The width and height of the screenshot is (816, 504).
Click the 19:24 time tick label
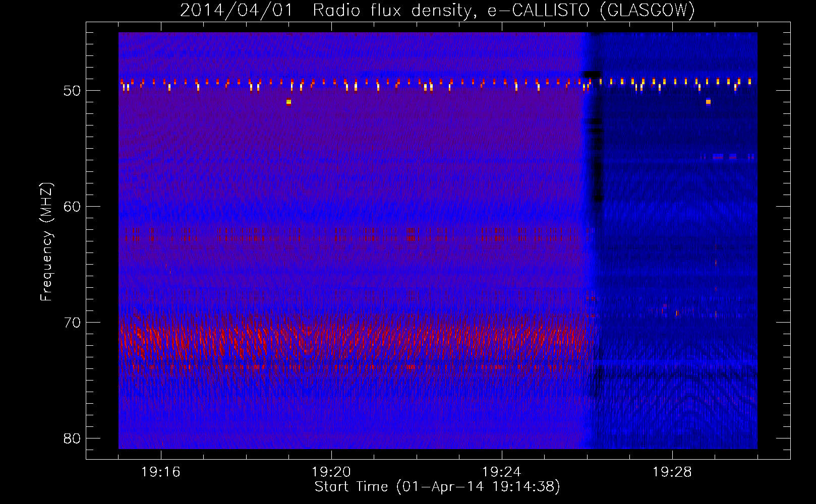502,472
